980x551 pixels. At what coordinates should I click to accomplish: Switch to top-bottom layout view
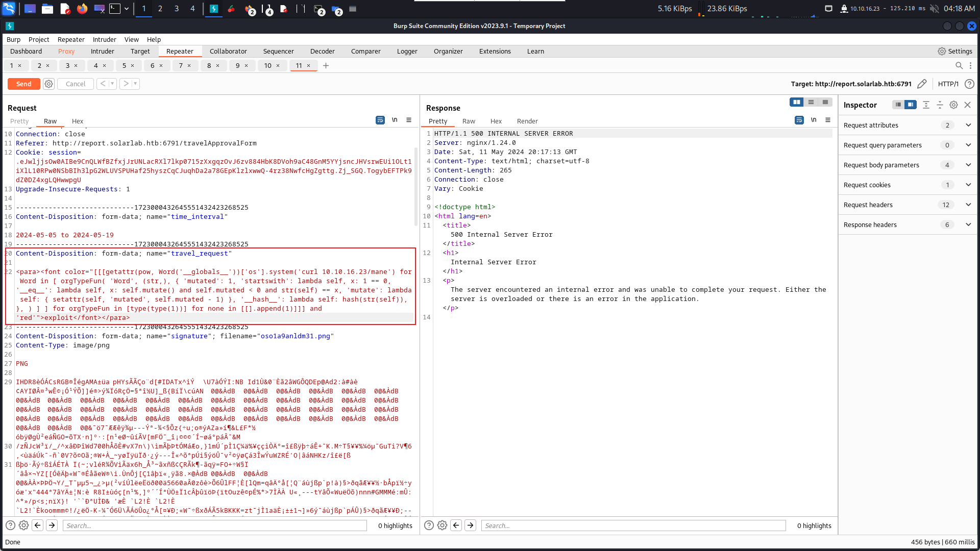click(811, 102)
